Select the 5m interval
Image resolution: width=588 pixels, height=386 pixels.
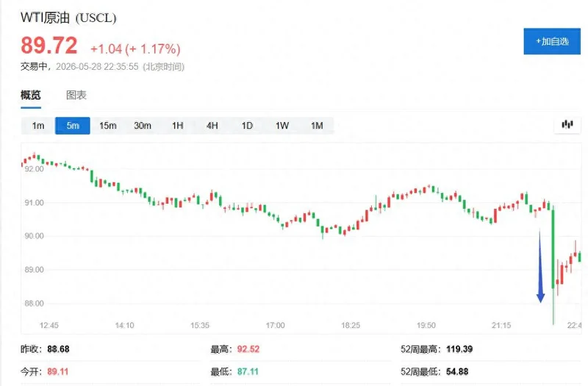click(73, 126)
